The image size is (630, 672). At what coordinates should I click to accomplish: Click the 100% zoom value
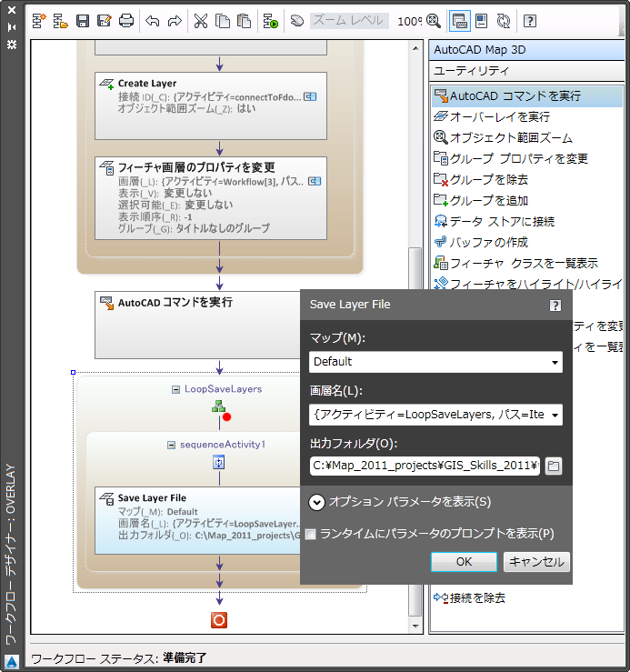pos(409,21)
